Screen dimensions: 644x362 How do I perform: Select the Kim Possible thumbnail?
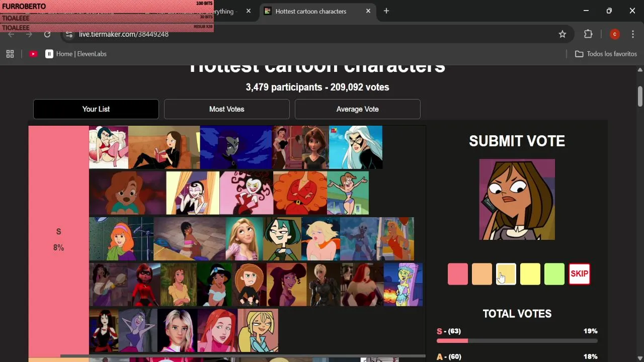pos(249,285)
